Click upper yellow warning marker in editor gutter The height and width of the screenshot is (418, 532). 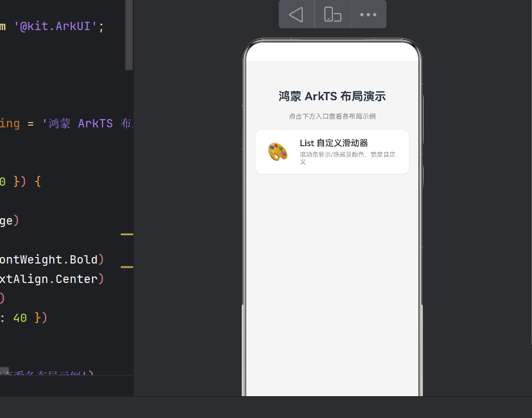[127, 234]
